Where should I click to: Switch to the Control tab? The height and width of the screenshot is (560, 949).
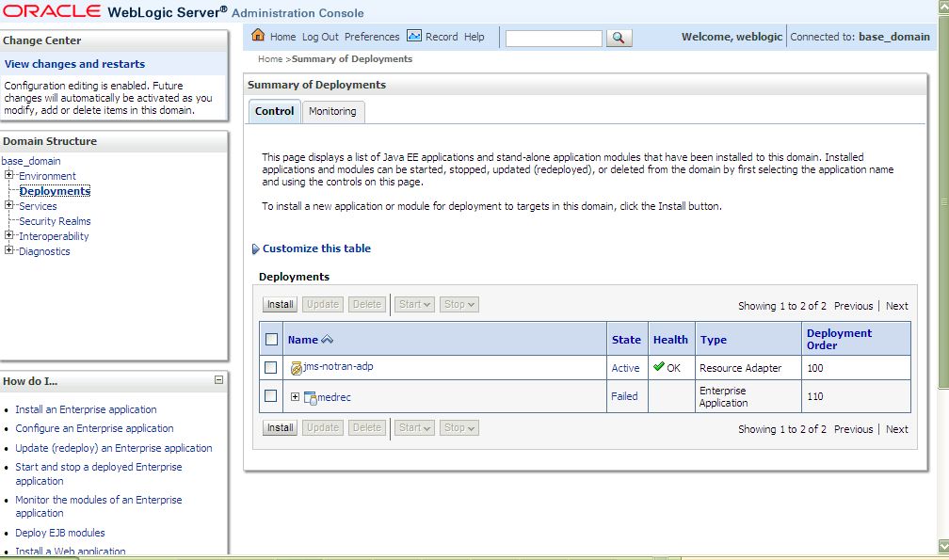274,111
